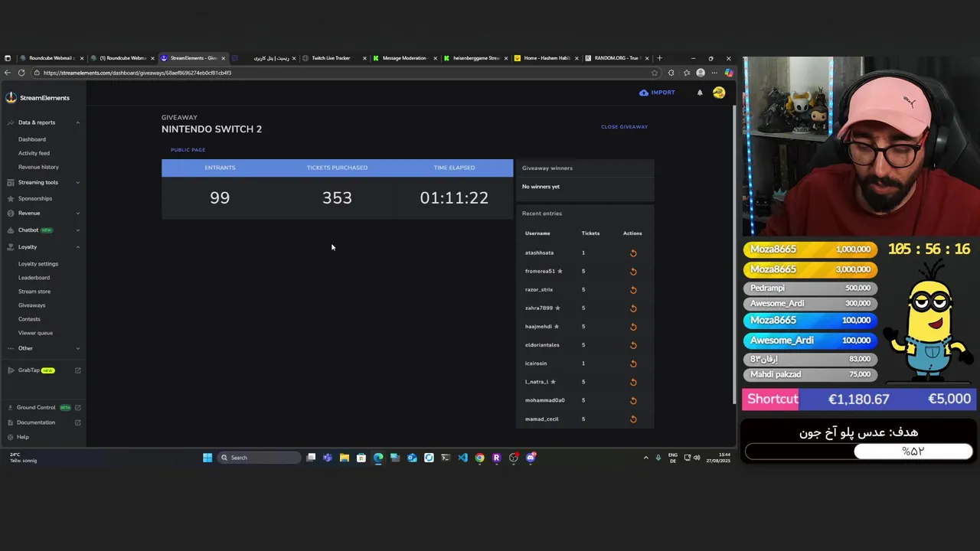
Task: Open the user avatar menu
Action: (x=719, y=93)
